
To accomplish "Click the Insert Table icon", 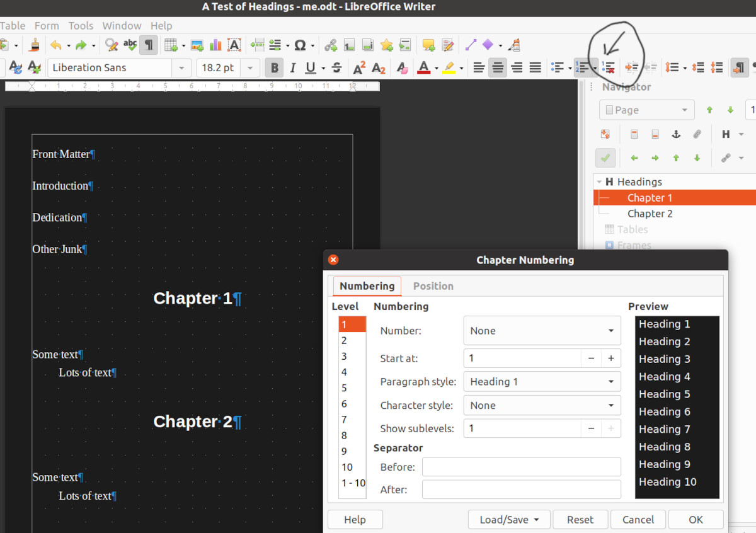I will coord(169,45).
